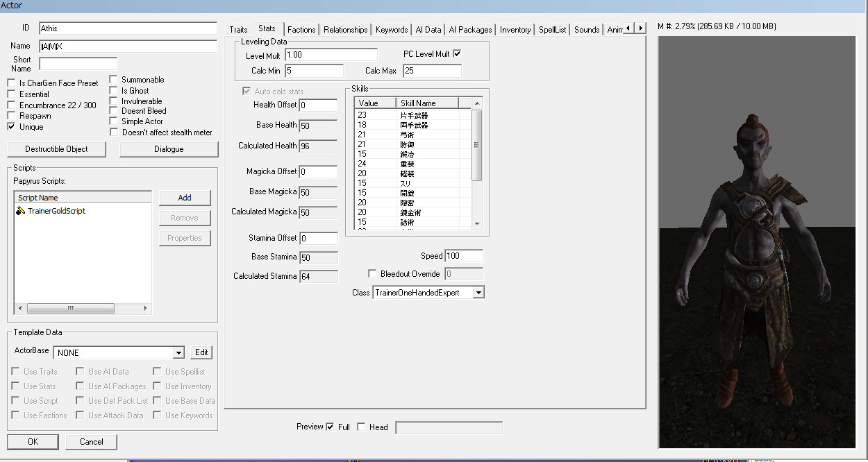
Task: Uncheck the Unique checkbox
Action: coord(11,127)
